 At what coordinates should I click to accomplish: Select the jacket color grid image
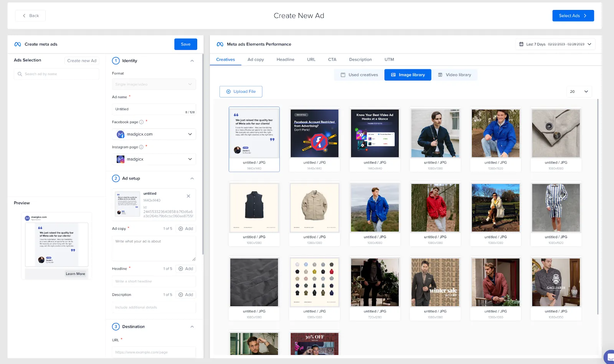click(314, 282)
